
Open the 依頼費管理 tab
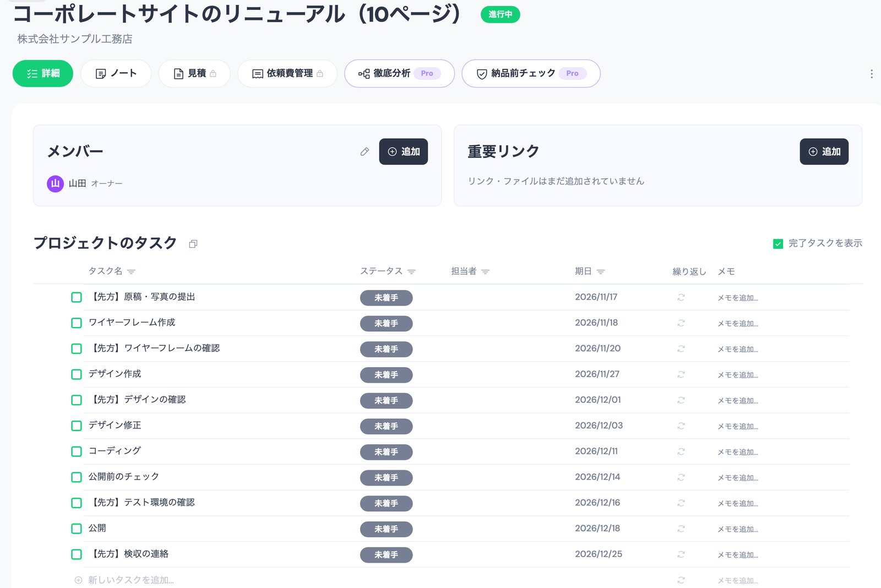[287, 73]
